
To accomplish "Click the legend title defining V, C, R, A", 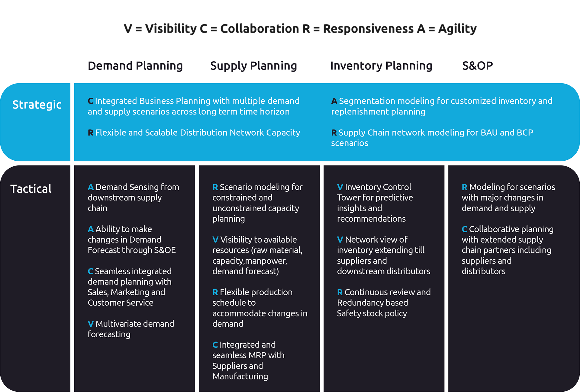I will (300, 29).
